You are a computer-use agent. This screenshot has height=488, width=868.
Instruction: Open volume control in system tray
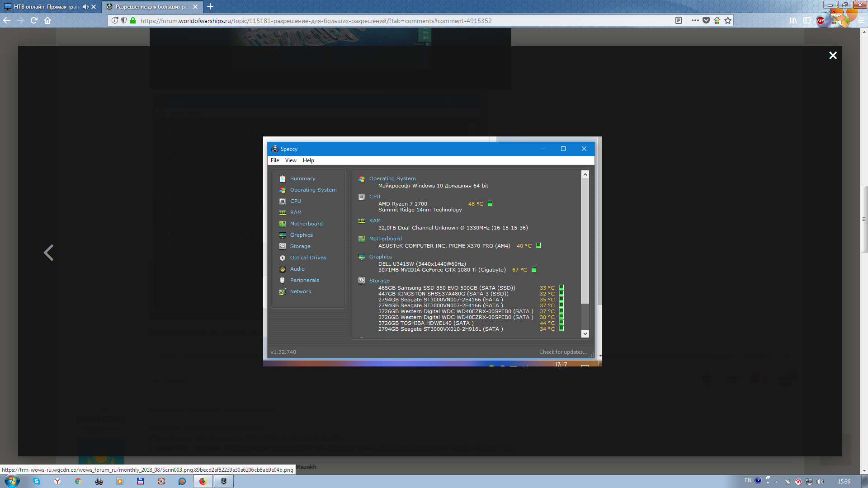tap(820, 482)
